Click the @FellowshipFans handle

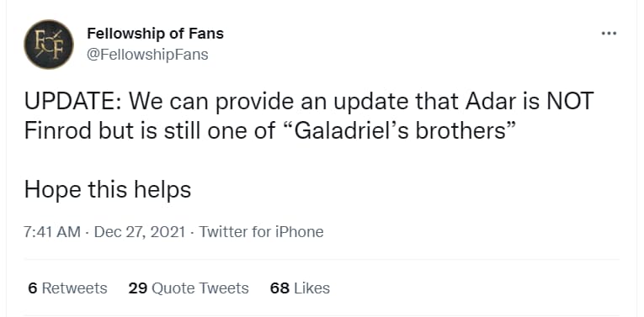click(x=147, y=55)
